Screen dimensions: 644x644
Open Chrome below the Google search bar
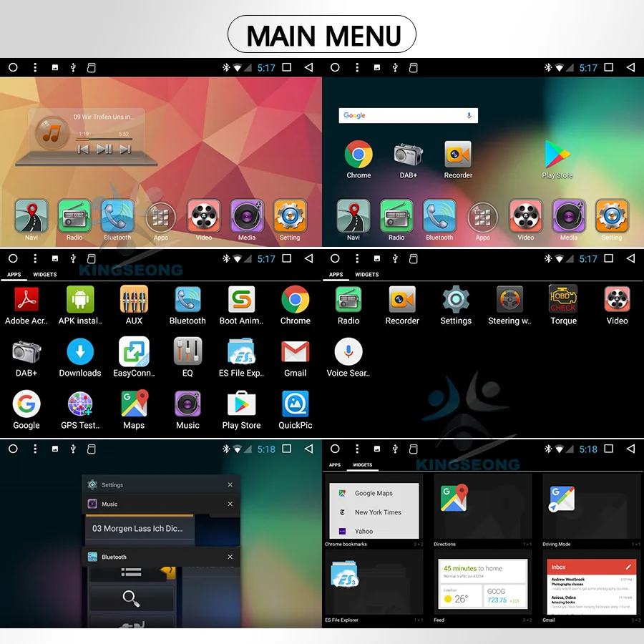358,155
